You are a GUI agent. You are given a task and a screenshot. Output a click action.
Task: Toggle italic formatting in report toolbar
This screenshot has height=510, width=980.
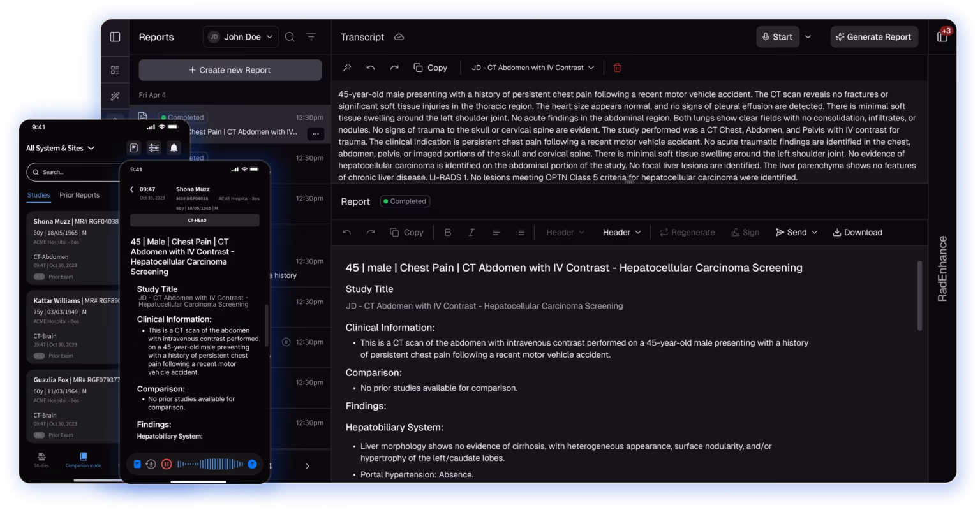[x=471, y=232]
